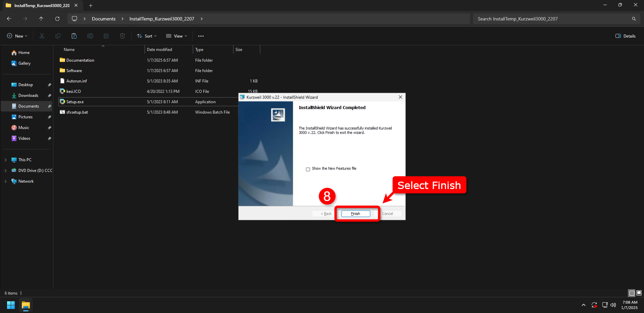Open the clock showing 7:08 AM
This screenshot has height=313, width=644.
tap(630, 305)
